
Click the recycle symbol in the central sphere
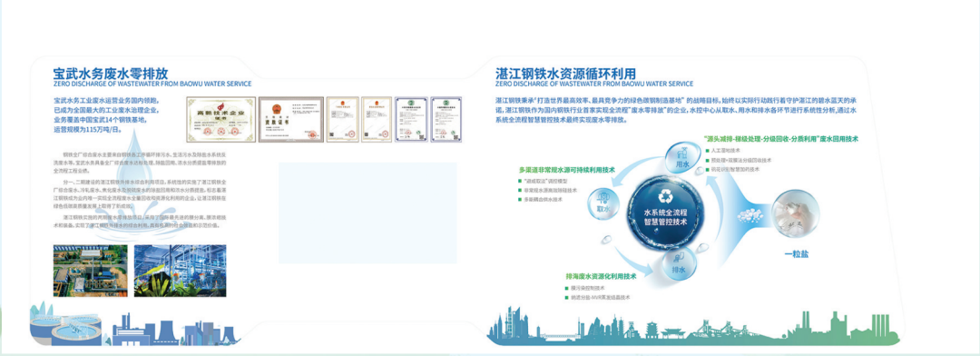(x=665, y=196)
